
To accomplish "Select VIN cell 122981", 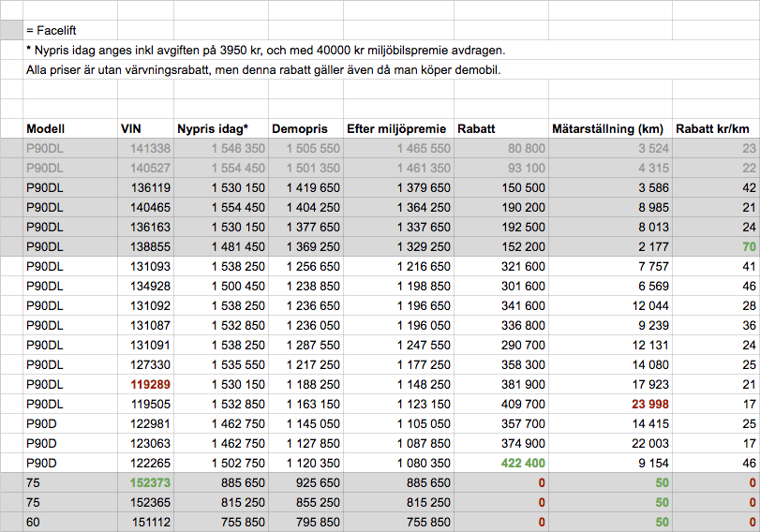I will point(145,423).
